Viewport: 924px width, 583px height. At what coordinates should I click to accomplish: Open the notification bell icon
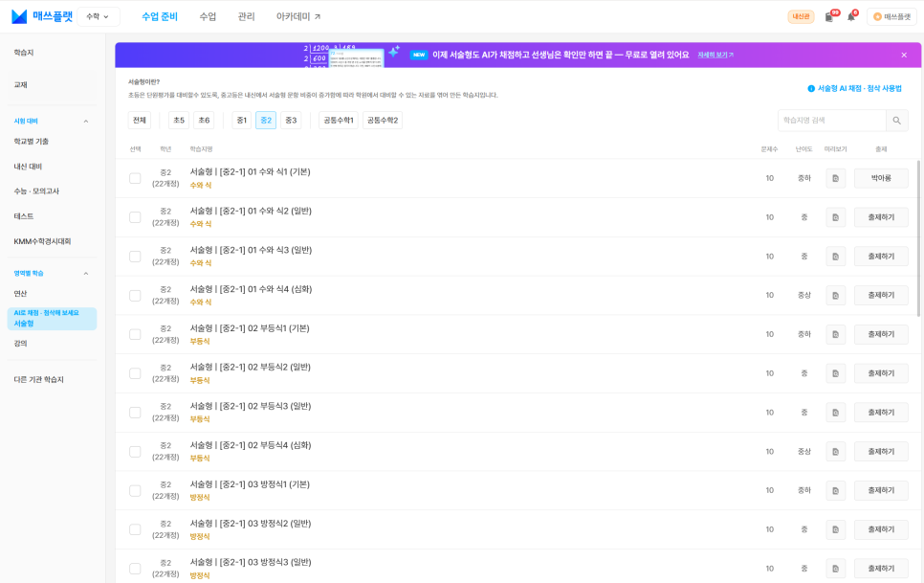(x=851, y=17)
